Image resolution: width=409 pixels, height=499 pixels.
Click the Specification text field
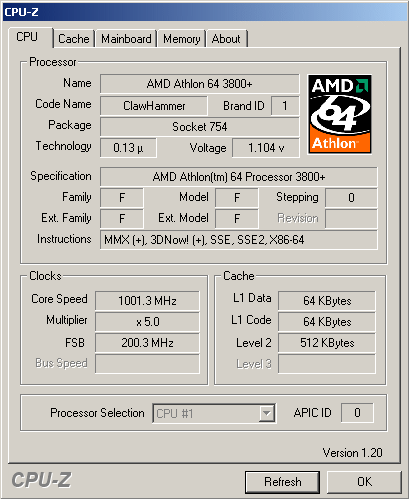(x=239, y=177)
